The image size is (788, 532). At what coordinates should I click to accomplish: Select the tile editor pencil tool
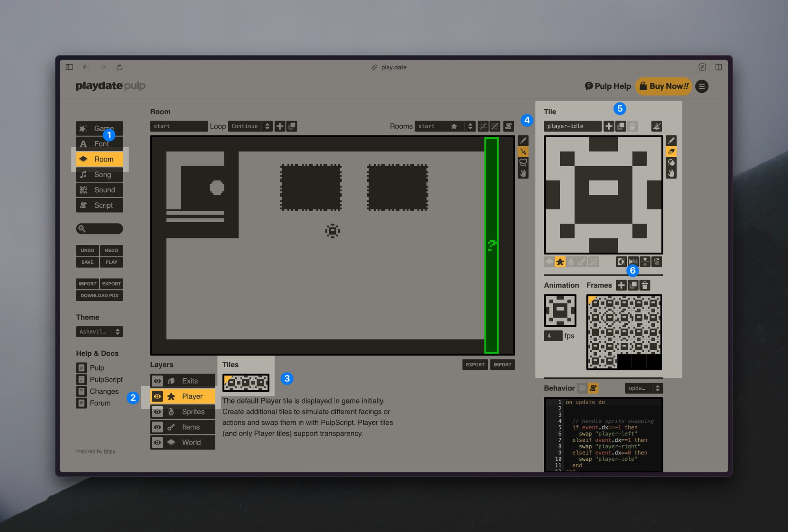coord(671,141)
